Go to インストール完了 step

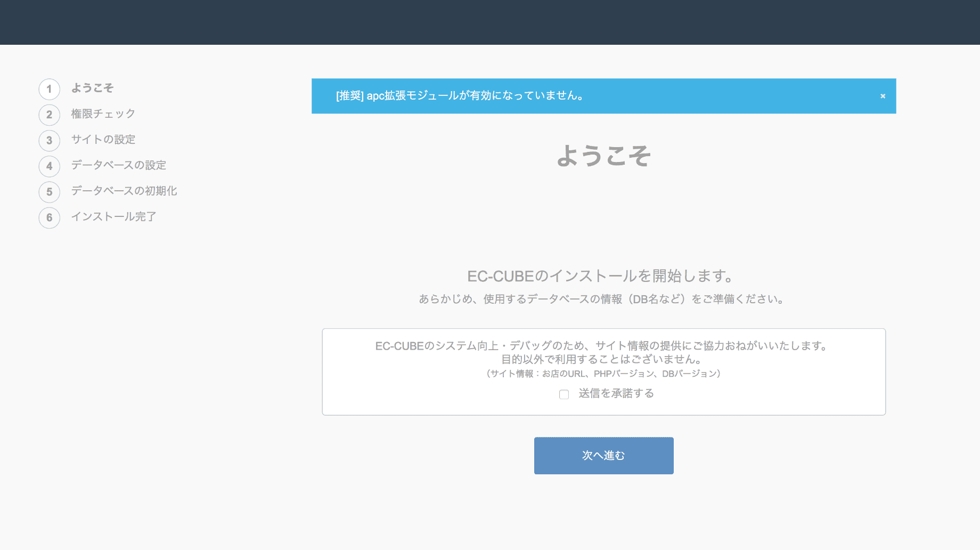[114, 216]
